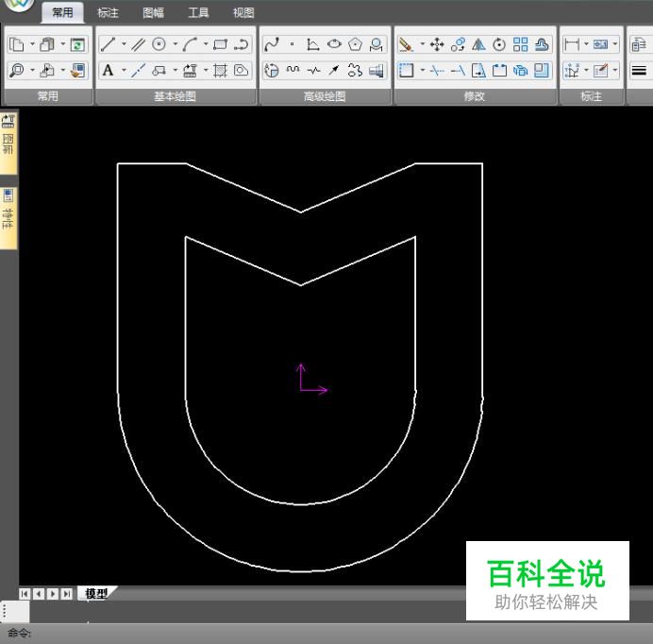Choose the Ellipse tool in advanced drawing
This screenshot has height=644, width=653.
coord(334,44)
